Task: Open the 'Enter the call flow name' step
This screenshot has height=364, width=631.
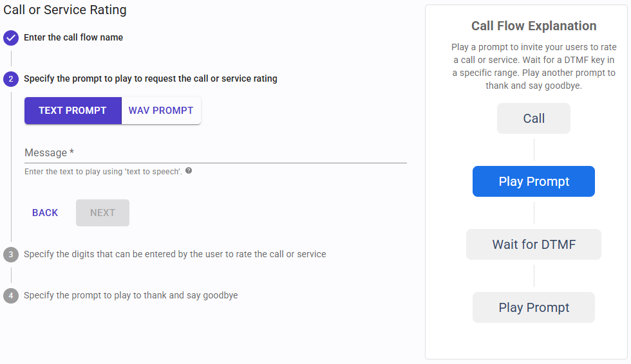Action: (x=73, y=37)
